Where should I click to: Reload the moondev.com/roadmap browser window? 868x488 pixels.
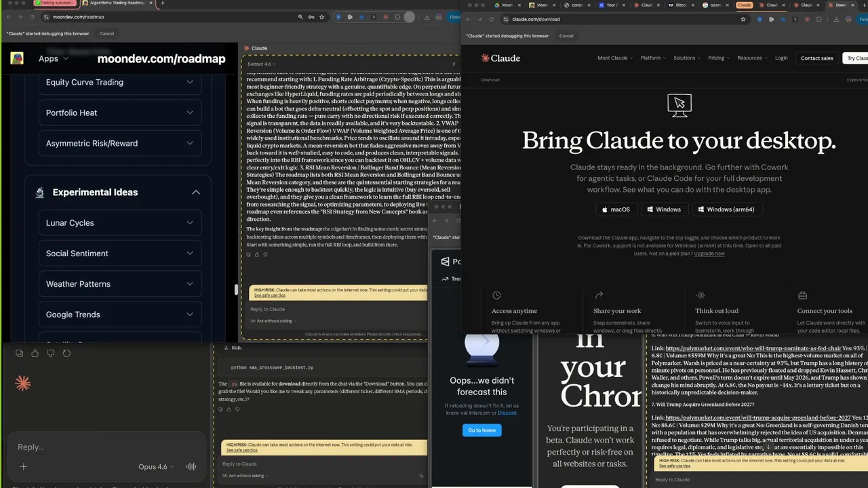pos(32,17)
